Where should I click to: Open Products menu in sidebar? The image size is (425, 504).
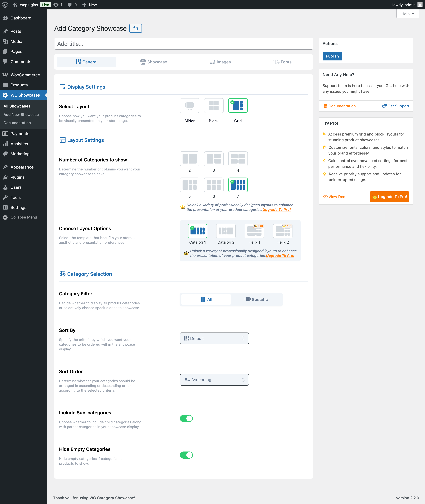[24, 85]
